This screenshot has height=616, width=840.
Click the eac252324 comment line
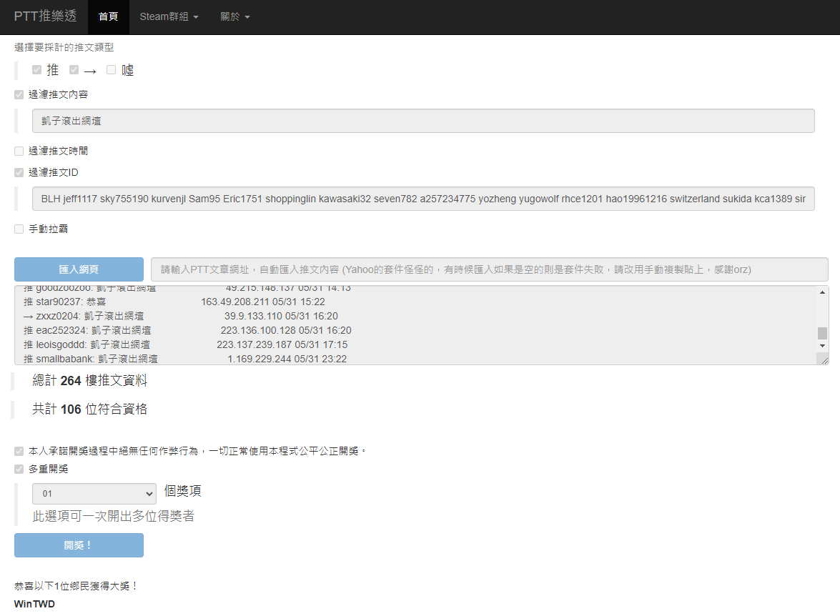coord(187,330)
